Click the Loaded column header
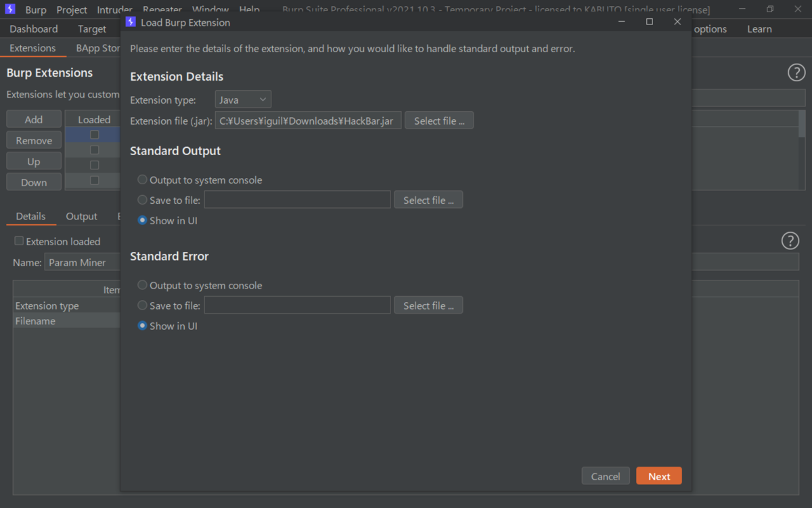This screenshot has height=508, width=812. tap(94, 119)
